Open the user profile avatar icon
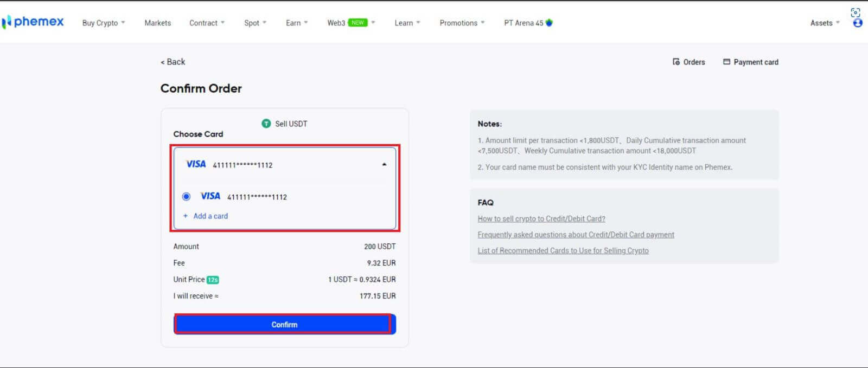Screen dimensions: 868x368 (x=857, y=23)
